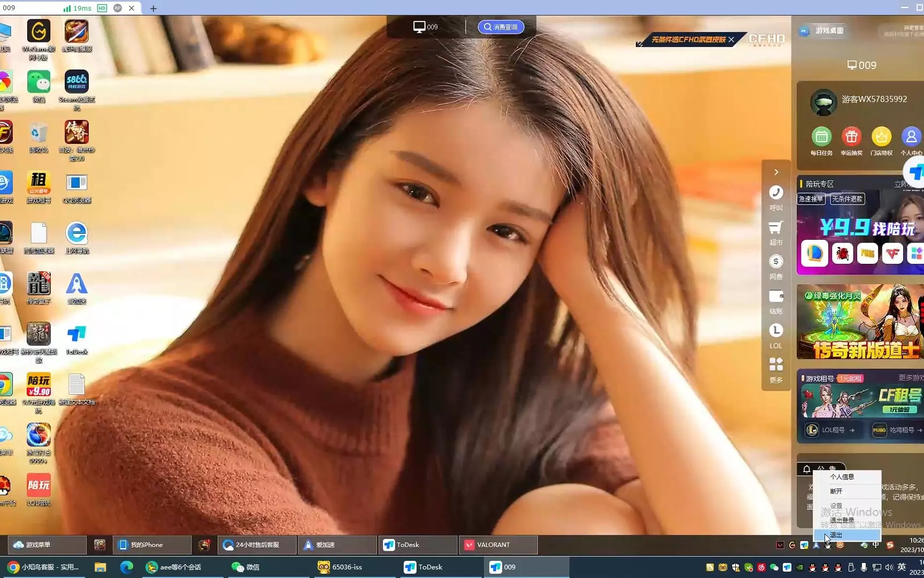
Task: Switch to VALORANT in remote taskbar
Action: click(493, 545)
